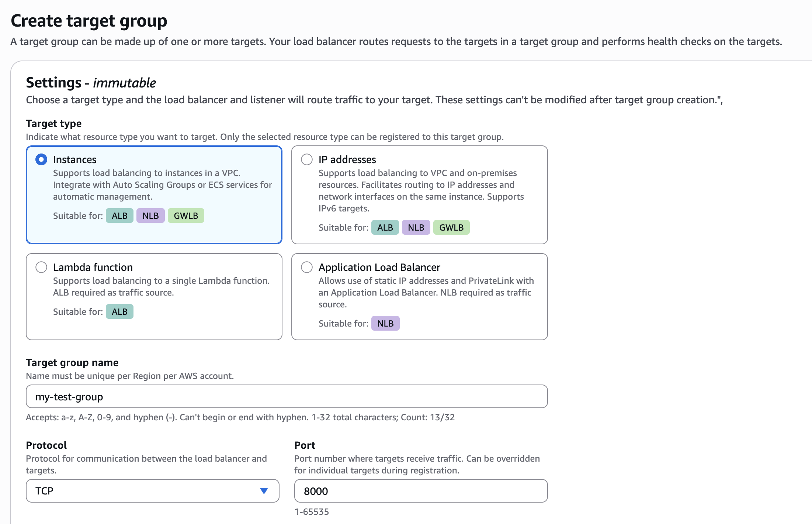Click the ALB badge under Lambda function
The height and width of the screenshot is (524, 812).
(x=119, y=312)
